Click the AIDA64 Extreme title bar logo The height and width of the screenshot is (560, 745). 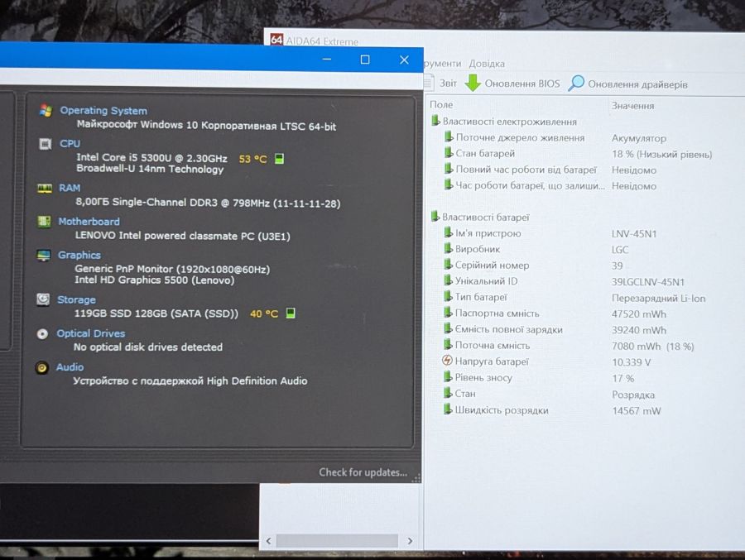coord(276,40)
